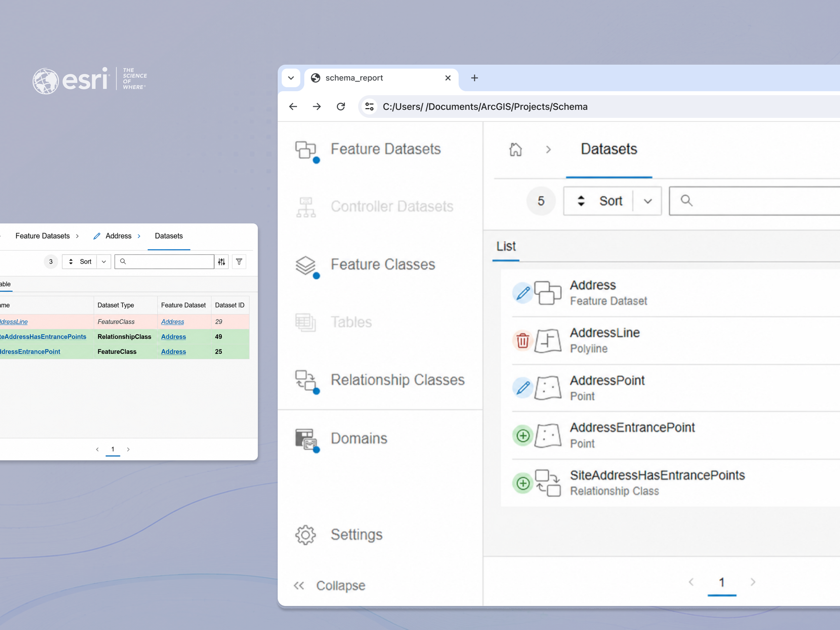
Task: Click the browser address bar URL
Action: (x=485, y=107)
